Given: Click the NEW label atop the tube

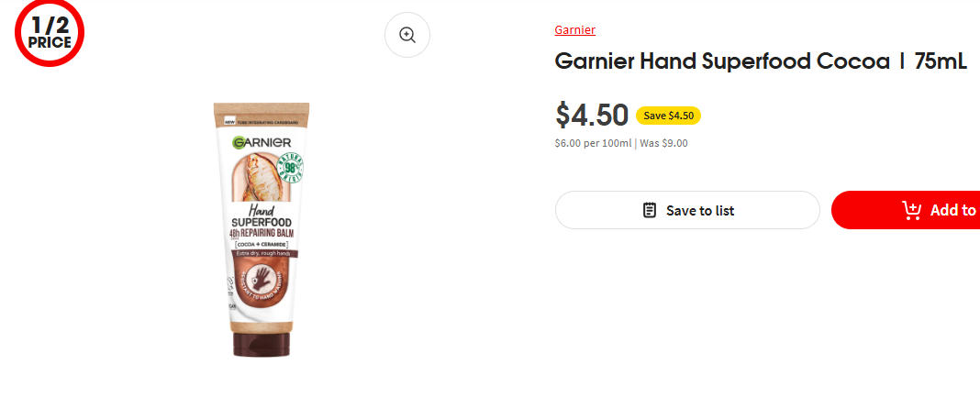Looking at the screenshot, I should coord(229,120).
